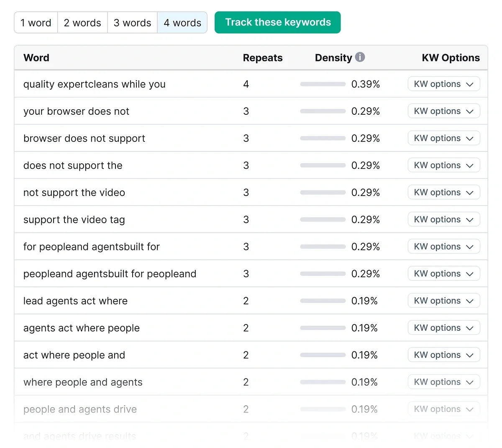Click repeats value 4 for quality expertcleans
The image size is (502, 448).
point(246,84)
